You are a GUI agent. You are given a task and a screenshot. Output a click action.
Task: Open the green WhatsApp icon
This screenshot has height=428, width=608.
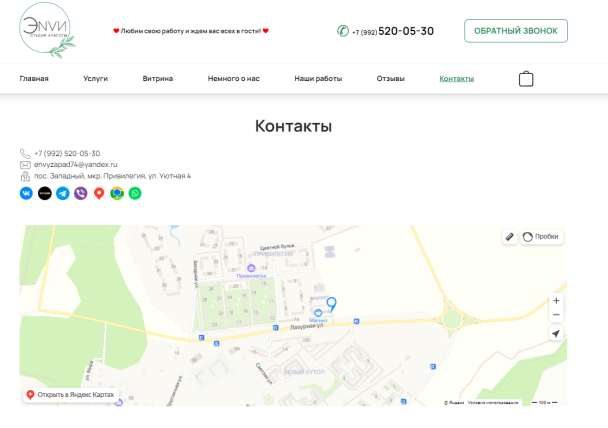coord(135,193)
